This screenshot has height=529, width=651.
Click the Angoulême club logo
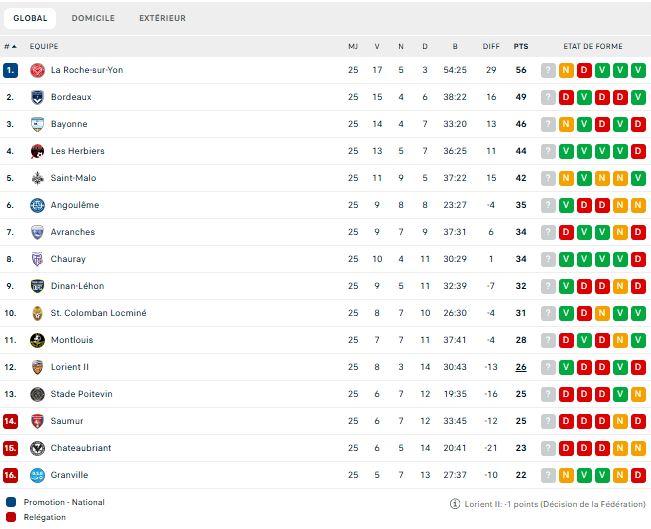click(37, 205)
